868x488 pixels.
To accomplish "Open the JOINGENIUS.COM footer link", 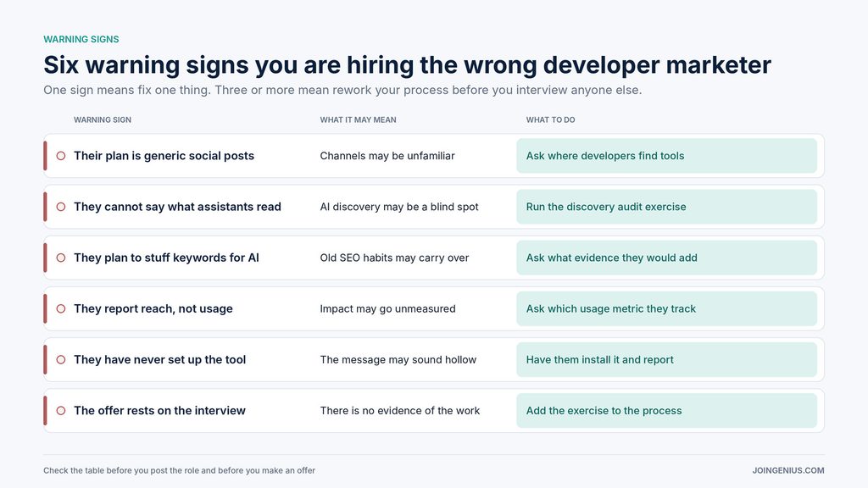I will [x=787, y=470].
